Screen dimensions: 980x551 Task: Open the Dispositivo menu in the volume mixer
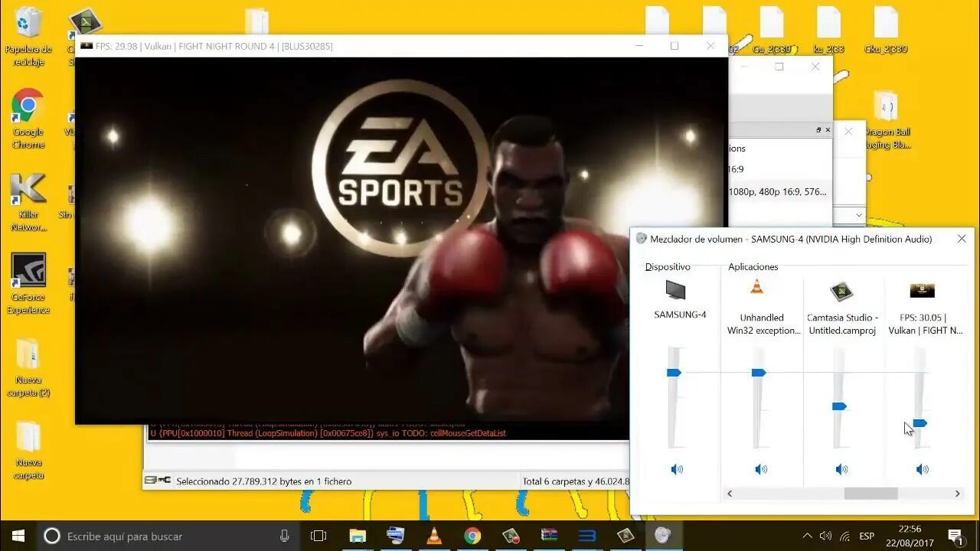pyautogui.click(x=668, y=267)
